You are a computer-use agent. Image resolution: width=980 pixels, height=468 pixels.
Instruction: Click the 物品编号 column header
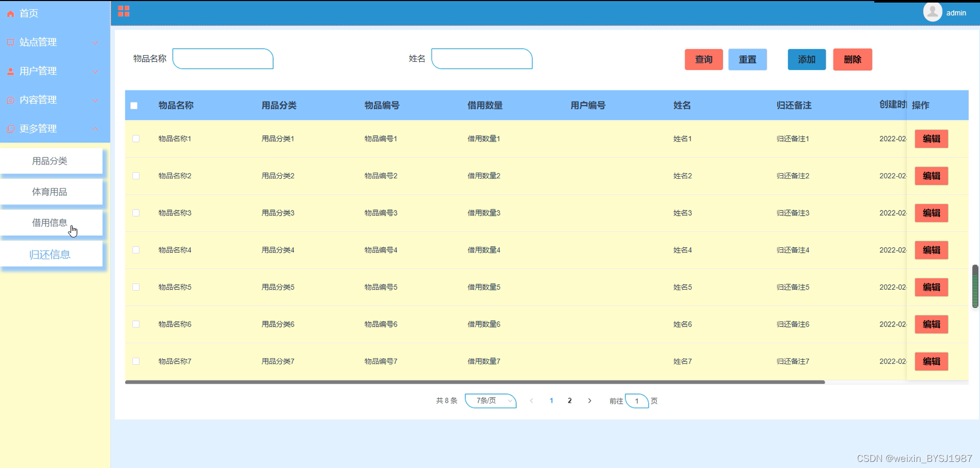click(x=382, y=105)
